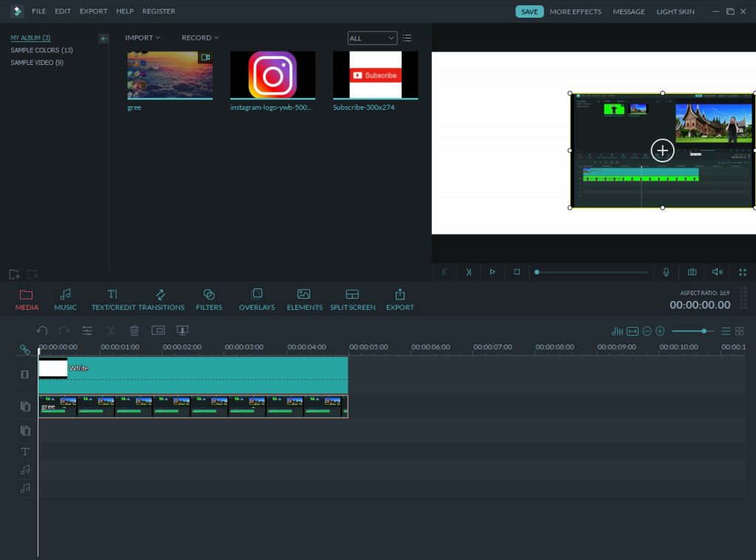This screenshot has height=560, width=756.
Task: Click the SAVE button
Action: point(529,12)
